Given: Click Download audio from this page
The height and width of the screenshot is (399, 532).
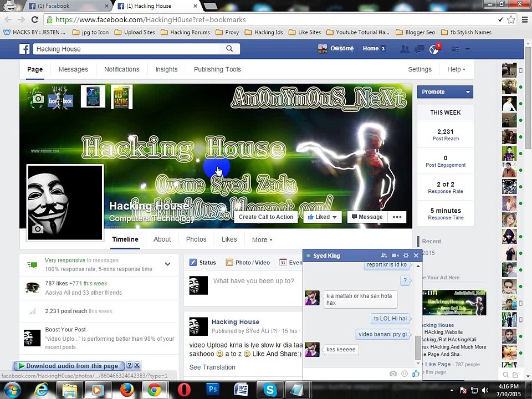Looking at the screenshot, I should click(x=69, y=366).
